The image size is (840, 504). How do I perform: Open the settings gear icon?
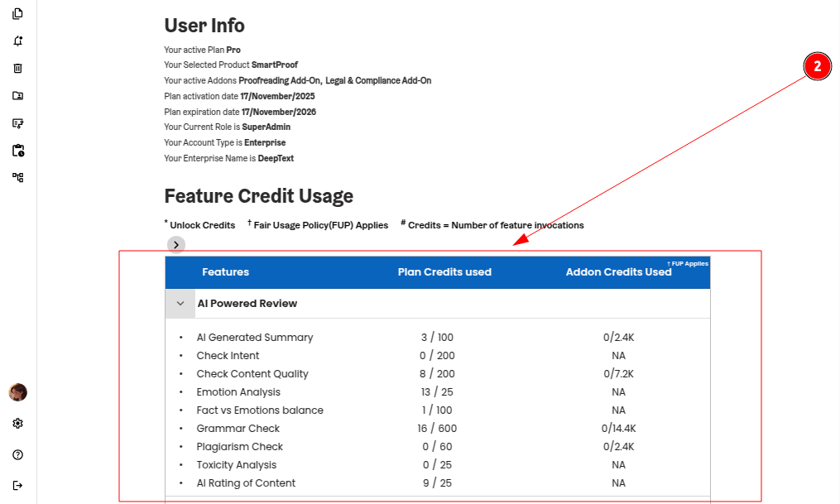pos(18,424)
